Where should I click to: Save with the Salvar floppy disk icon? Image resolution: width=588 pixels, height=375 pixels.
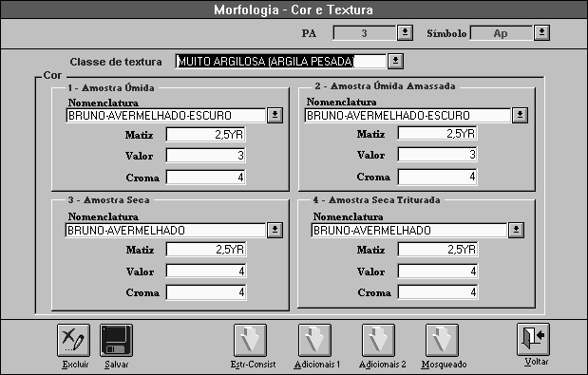(116, 340)
